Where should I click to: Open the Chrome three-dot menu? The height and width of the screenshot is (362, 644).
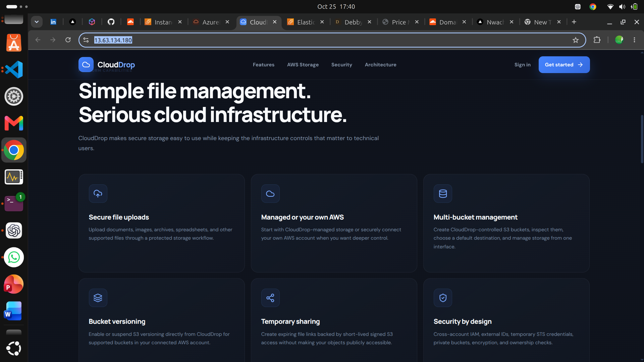(634, 40)
